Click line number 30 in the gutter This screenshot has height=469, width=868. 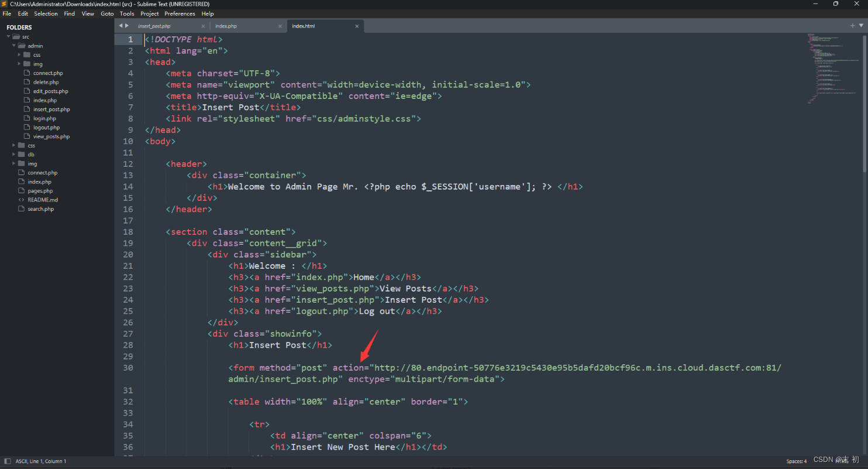(x=128, y=368)
